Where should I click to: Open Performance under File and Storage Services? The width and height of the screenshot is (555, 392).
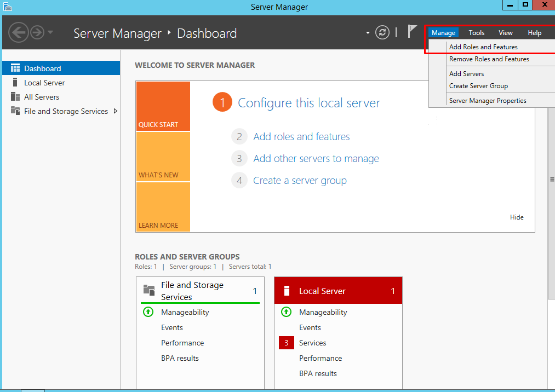click(x=182, y=343)
